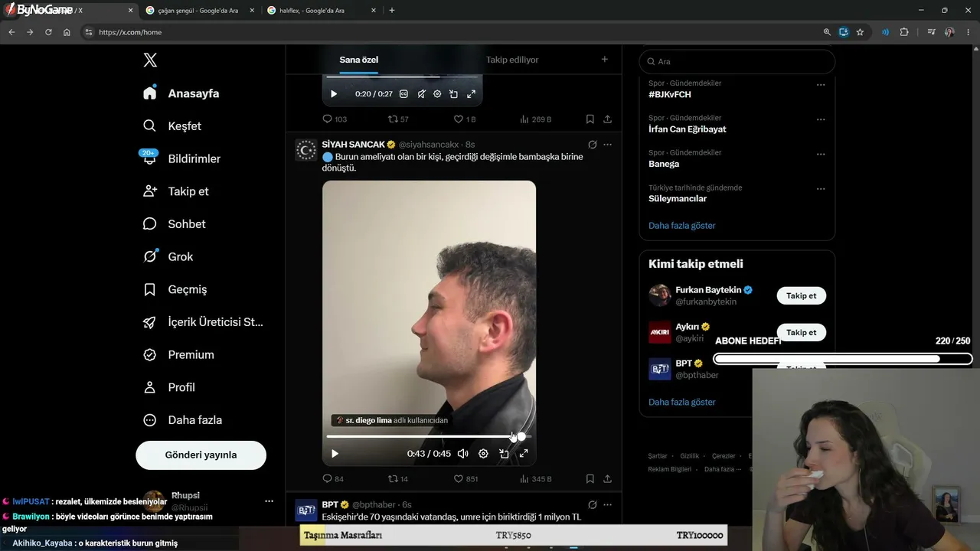Open Bildirimler notifications
980x551 pixels.
click(x=181, y=158)
